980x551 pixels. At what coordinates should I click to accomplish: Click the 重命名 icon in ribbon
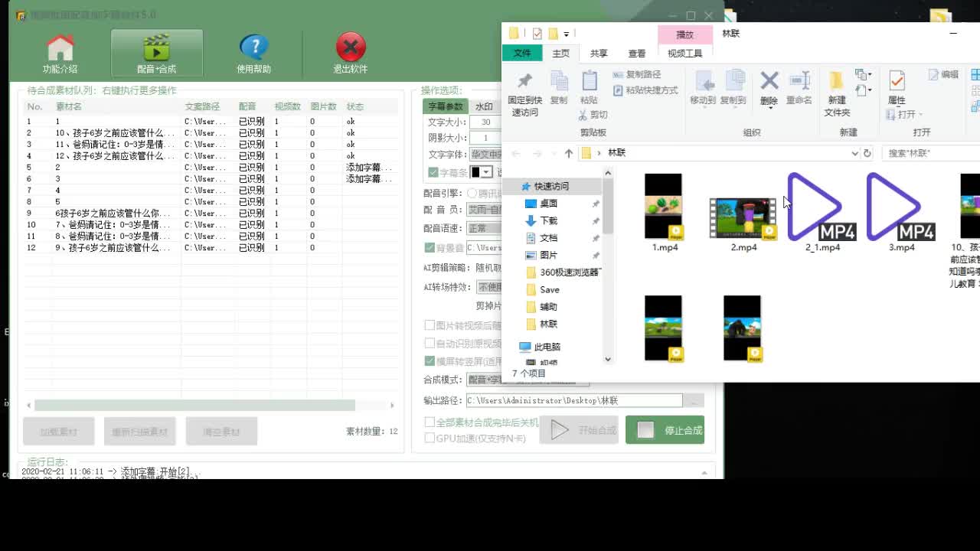(799, 80)
